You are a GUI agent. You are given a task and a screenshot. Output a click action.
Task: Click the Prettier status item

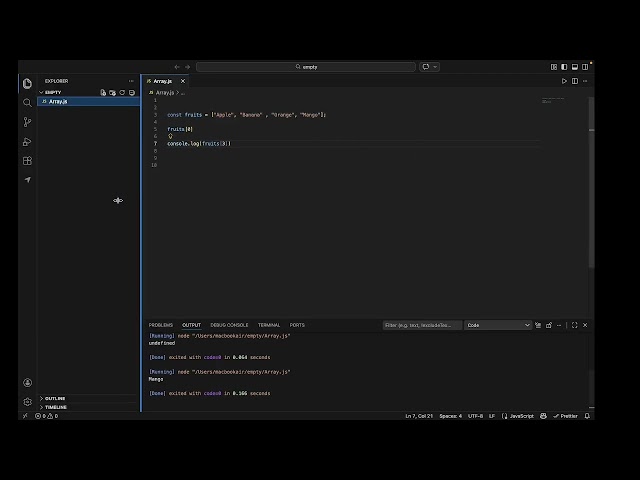point(565,416)
